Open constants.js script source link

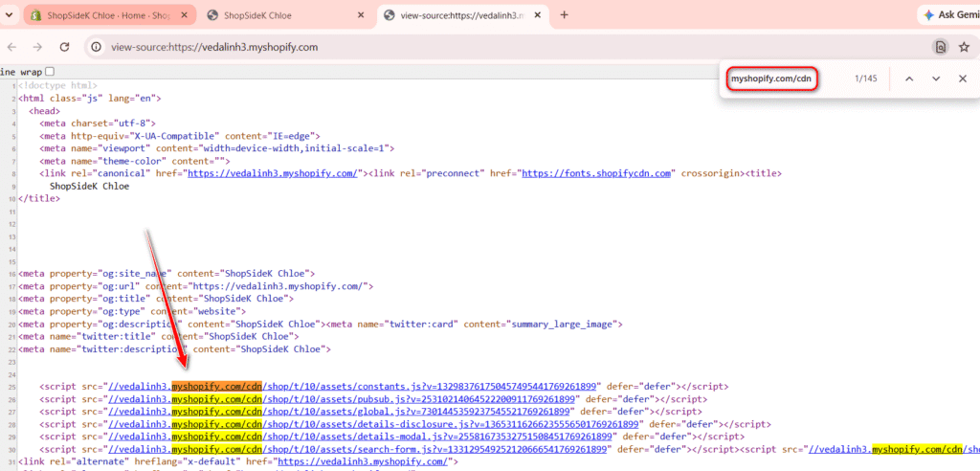(354, 387)
